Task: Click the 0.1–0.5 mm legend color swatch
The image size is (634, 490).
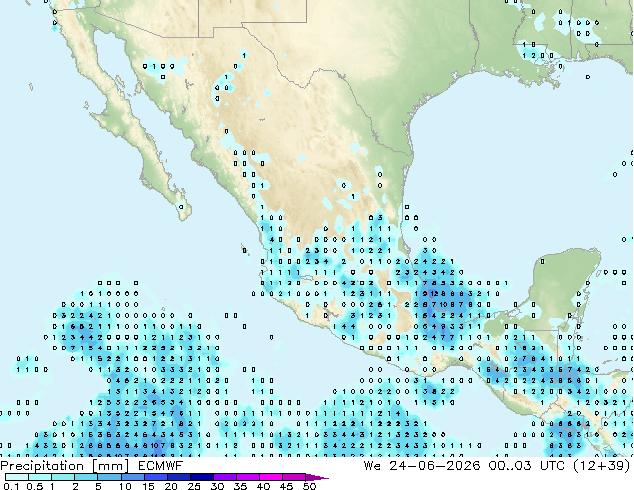Action: point(17,477)
